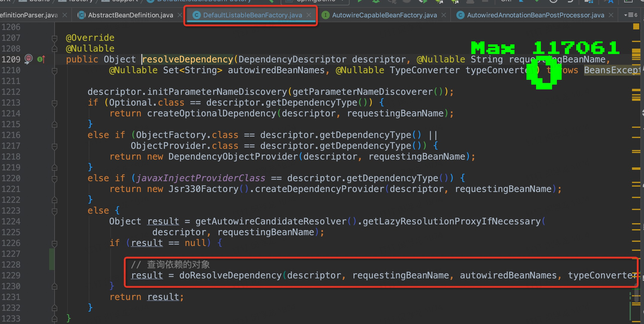Switch to the AbstractBeanDefinition.java tab
The width and height of the screenshot is (644, 324).
pyautogui.click(x=130, y=15)
